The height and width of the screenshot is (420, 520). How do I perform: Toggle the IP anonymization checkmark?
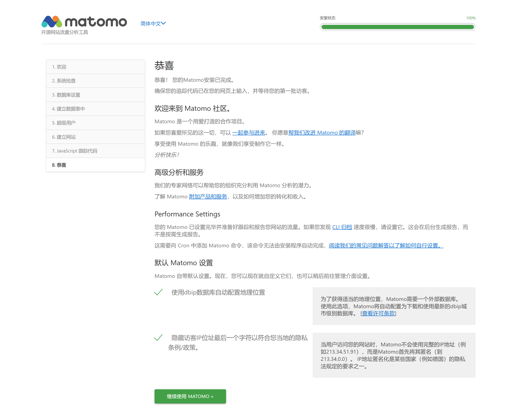pos(158,337)
